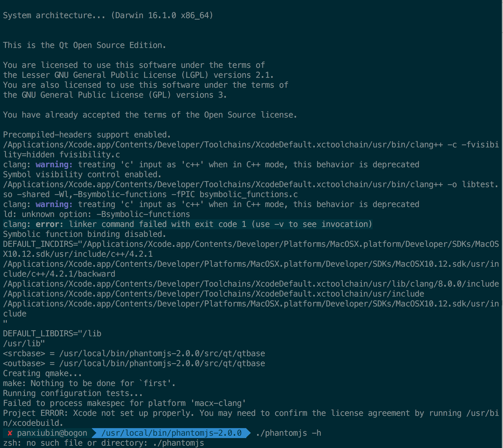
Task: Click path line ending 'XcodeDefault.xctoolchain/usr/include'
Action: (x=213, y=294)
